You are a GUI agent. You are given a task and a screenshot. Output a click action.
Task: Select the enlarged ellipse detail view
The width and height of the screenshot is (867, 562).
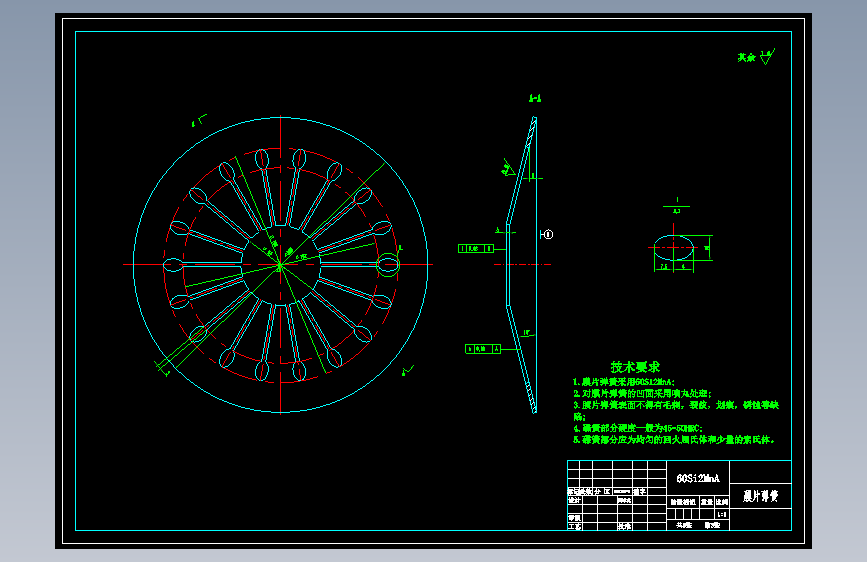coord(673,248)
